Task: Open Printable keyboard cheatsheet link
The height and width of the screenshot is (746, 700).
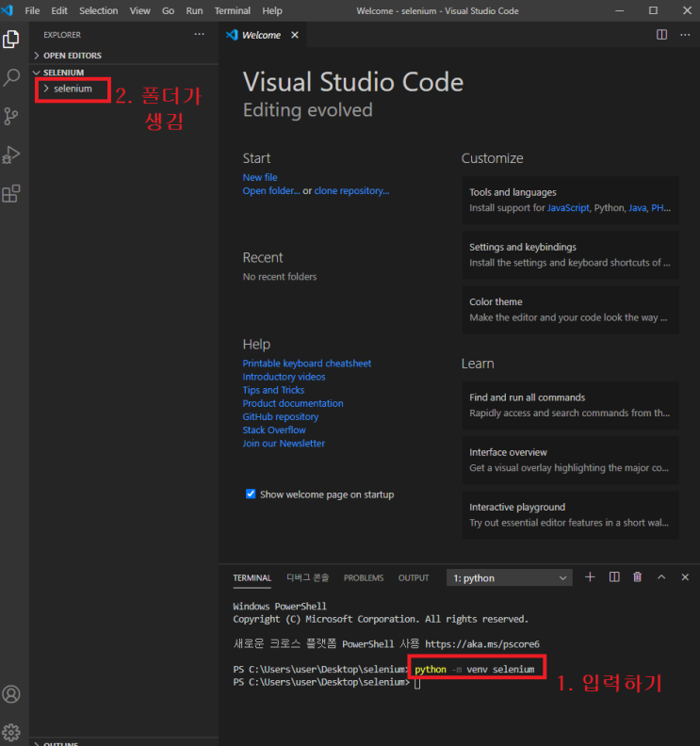Action: click(x=307, y=364)
